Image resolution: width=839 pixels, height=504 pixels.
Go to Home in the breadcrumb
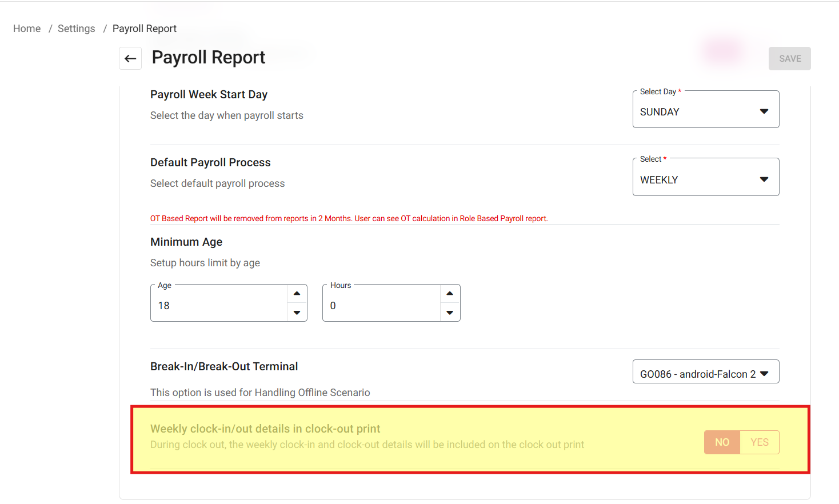point(27,29)
